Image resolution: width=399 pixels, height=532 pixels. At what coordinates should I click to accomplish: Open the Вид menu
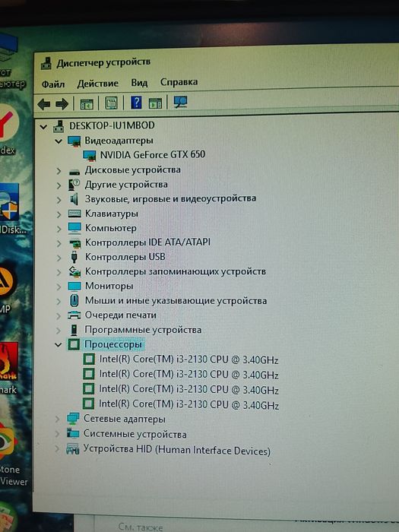(x=139, y=83)
